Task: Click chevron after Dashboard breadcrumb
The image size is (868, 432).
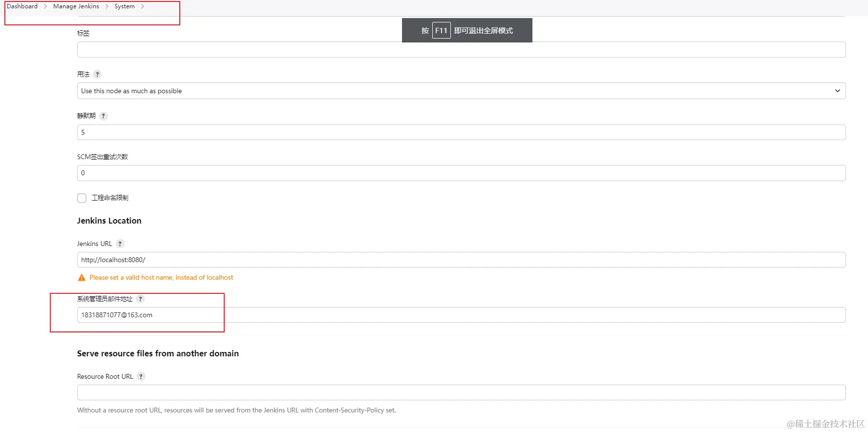Action: point(45,6)
